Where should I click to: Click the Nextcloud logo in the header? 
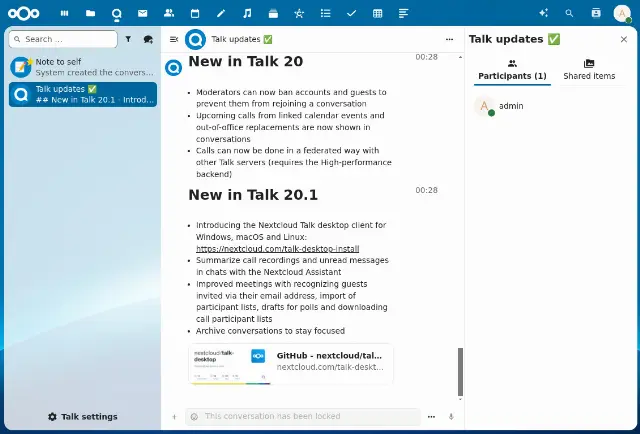pyautogui.click(x=24, y=13)
